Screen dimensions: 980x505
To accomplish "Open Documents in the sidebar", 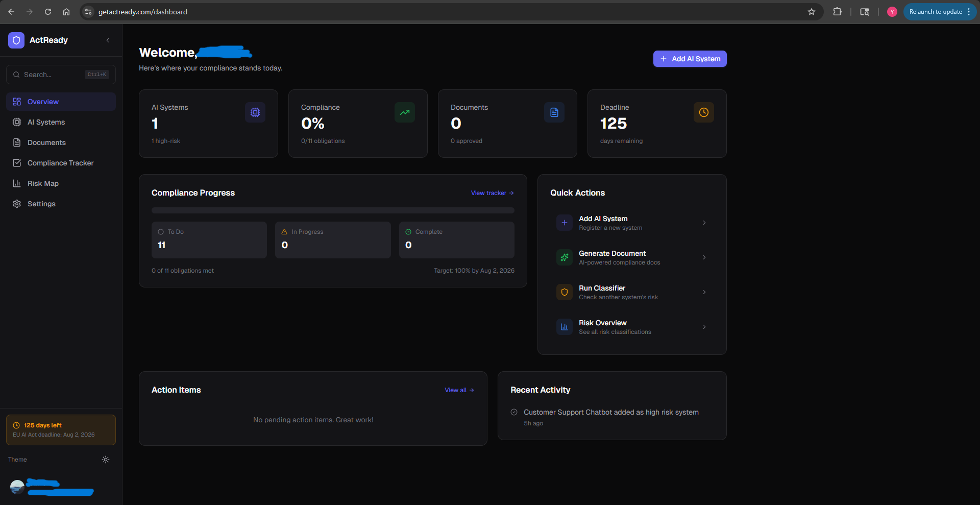I will click(61, 142).
